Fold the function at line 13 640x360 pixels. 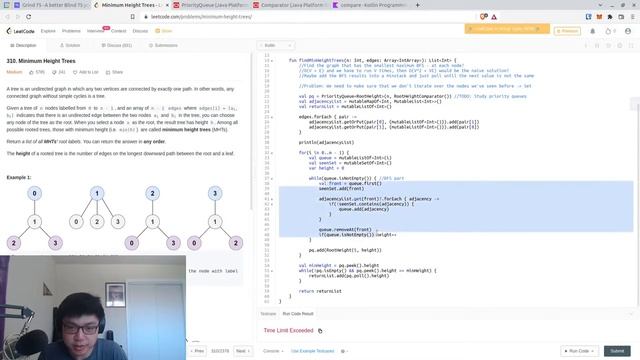pos(272,60)
